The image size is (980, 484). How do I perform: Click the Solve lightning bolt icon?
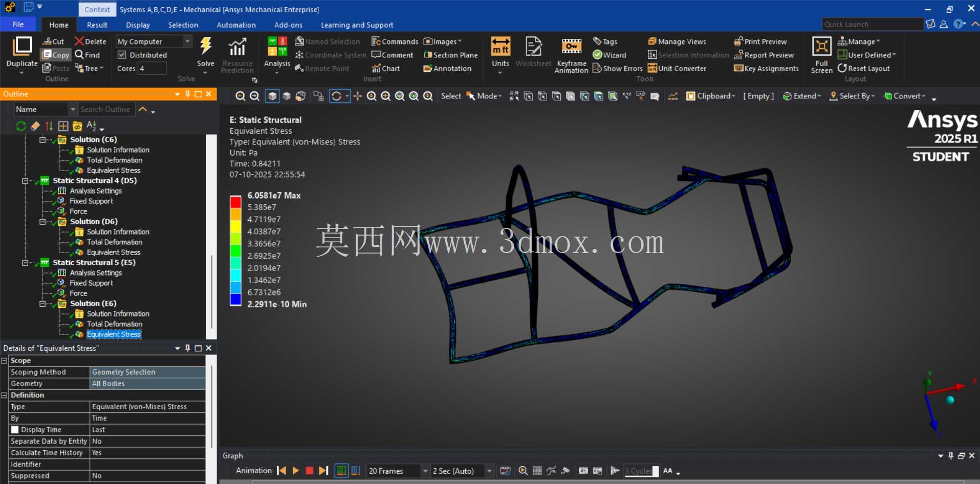(x=206, y=46)
